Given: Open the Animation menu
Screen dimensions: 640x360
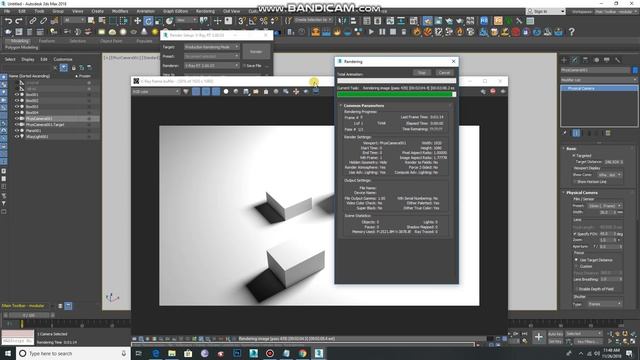Looking at the screenshot, I should tap(145, 11).
